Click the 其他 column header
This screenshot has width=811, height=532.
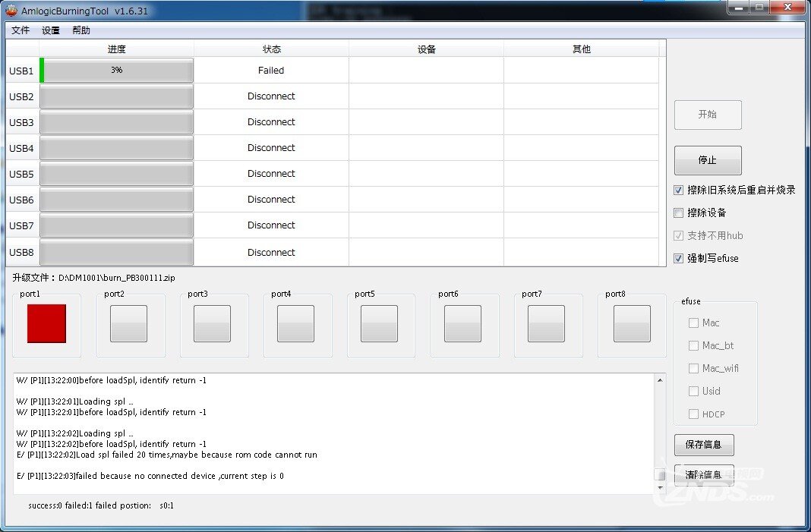(x=582, y=49)
